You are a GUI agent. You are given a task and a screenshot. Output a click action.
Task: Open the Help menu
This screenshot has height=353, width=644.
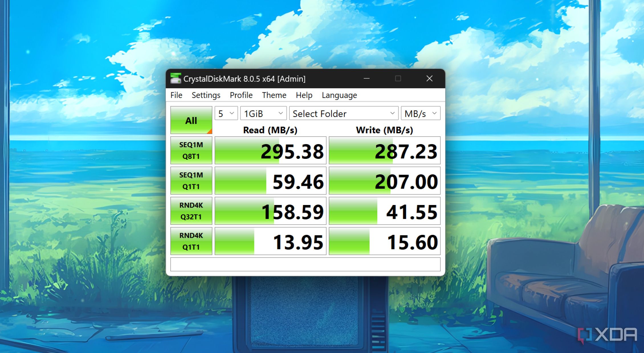pyautogui.click(x=304, y=95)
